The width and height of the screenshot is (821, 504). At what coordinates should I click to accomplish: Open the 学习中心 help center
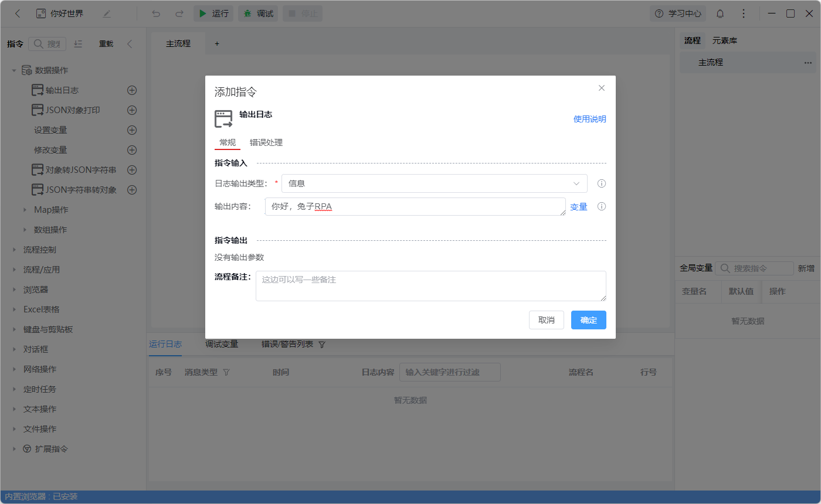(x=678, y=13)
